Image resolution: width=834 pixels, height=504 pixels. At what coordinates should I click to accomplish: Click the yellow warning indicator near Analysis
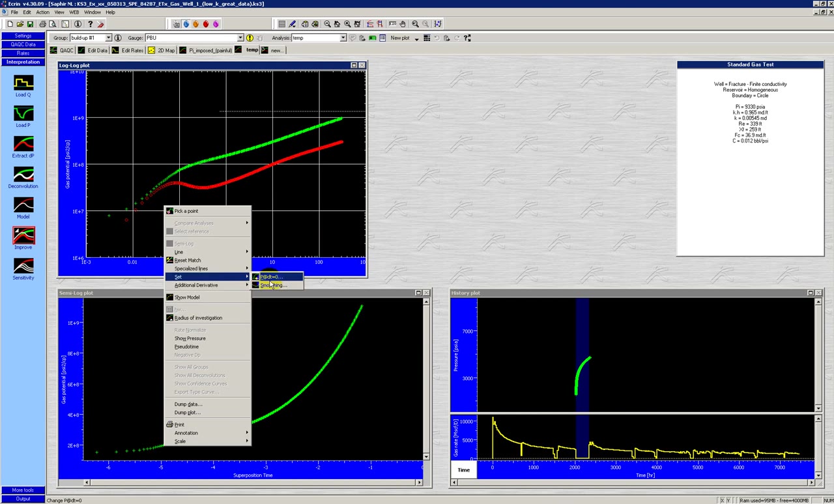[x=250, y=38]
